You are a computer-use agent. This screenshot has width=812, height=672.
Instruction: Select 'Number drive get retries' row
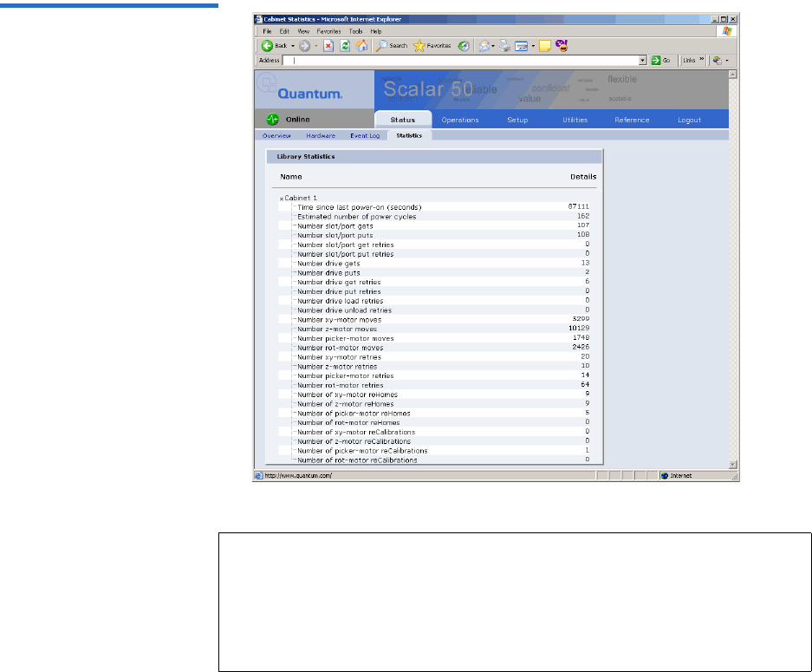pos(434,282)
